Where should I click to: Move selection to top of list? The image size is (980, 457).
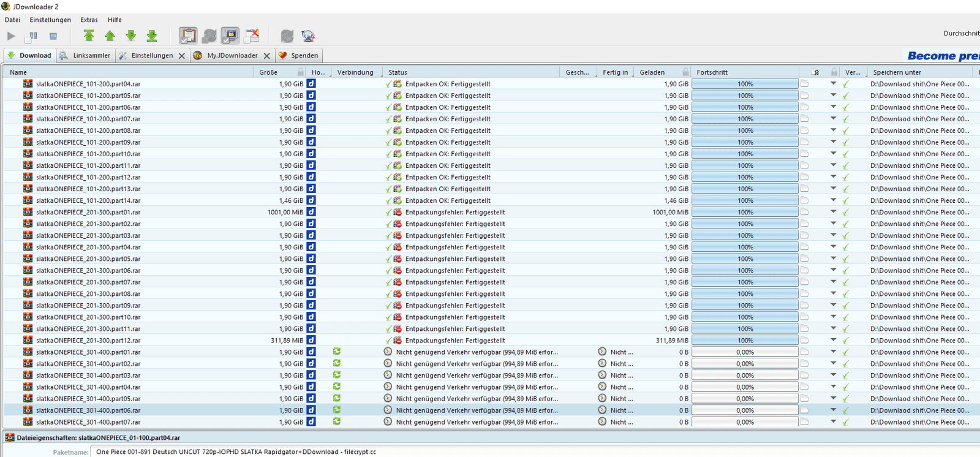(89, 36)
